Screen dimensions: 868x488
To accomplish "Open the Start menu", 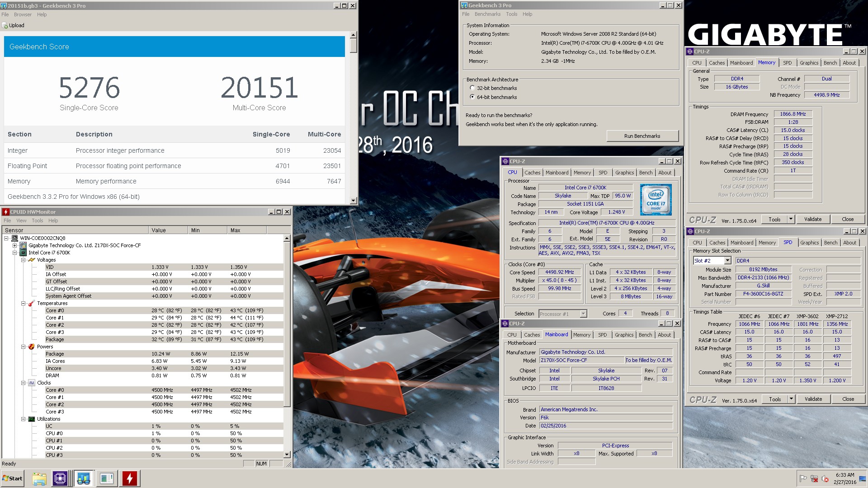I will 12,479.
